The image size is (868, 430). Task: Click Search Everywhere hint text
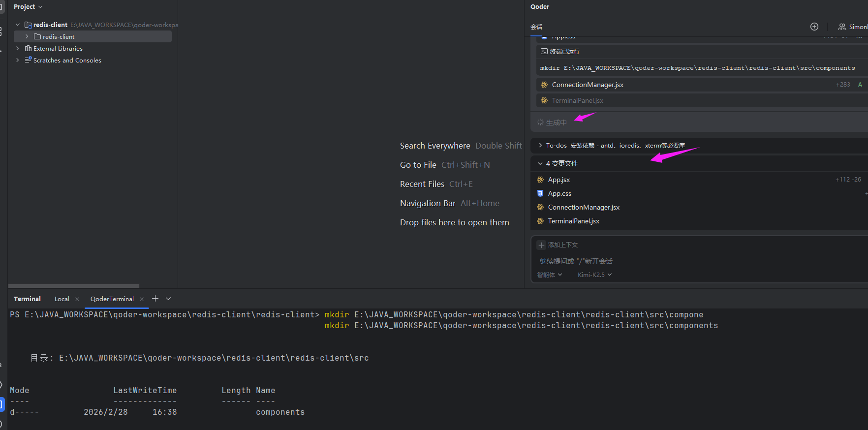(x=435, y=146)
